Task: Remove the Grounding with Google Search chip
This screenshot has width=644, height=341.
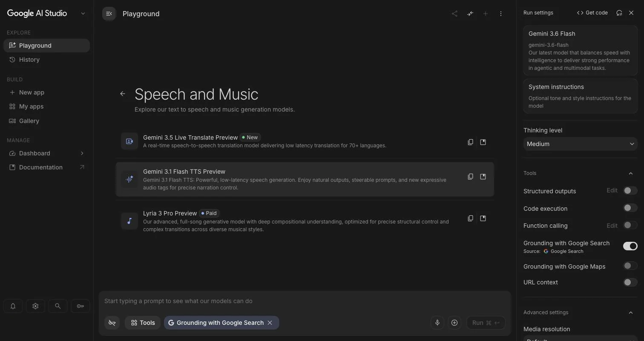Action: pos(270,323)
